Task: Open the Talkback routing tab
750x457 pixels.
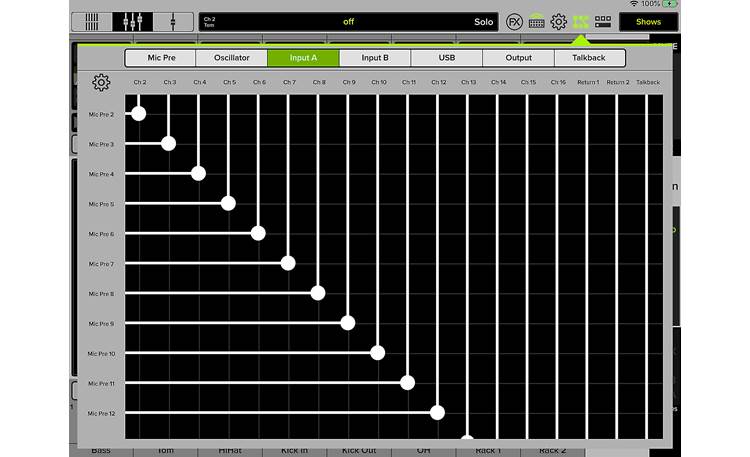Action: (x=589, y=58)
